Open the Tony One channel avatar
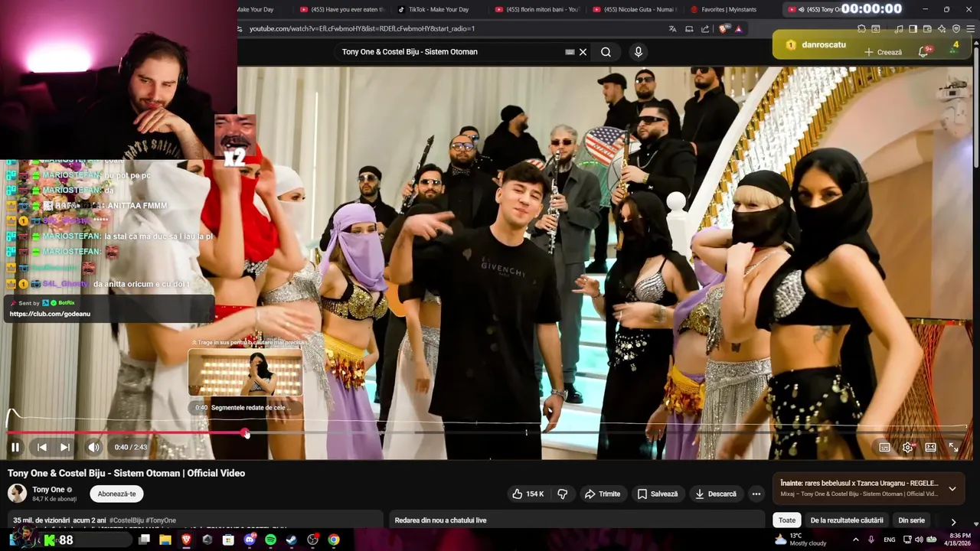The width and height of the screenshot is (980, 551). pyautogui.click(x=17, y=494)
